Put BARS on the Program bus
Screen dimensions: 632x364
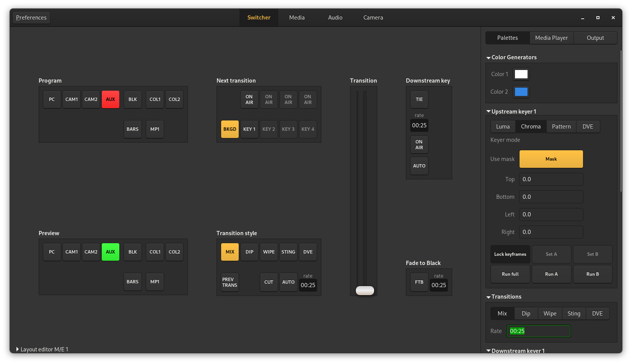click(x=132, y=129)
